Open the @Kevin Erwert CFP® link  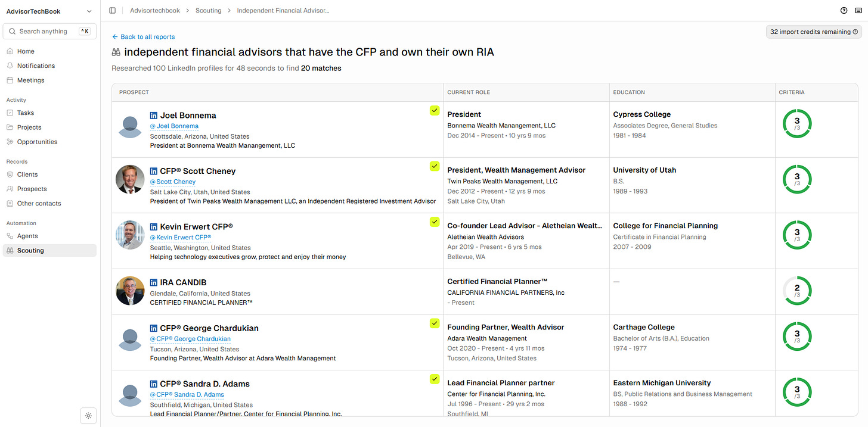click(181, 238)
